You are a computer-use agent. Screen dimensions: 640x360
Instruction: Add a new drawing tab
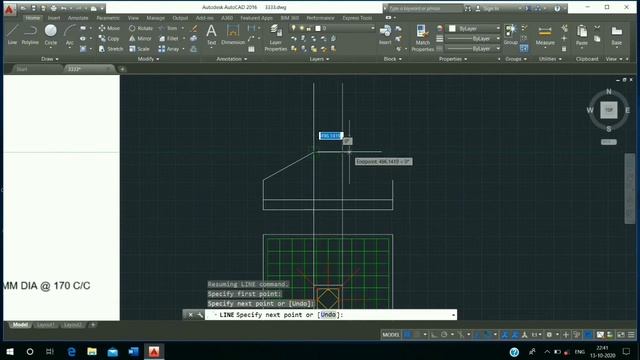pyautogui.click(x=122, y=69)
